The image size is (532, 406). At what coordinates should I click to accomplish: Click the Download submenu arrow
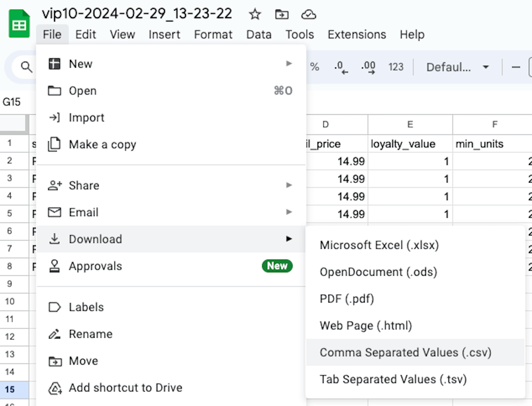click(289, 239)
